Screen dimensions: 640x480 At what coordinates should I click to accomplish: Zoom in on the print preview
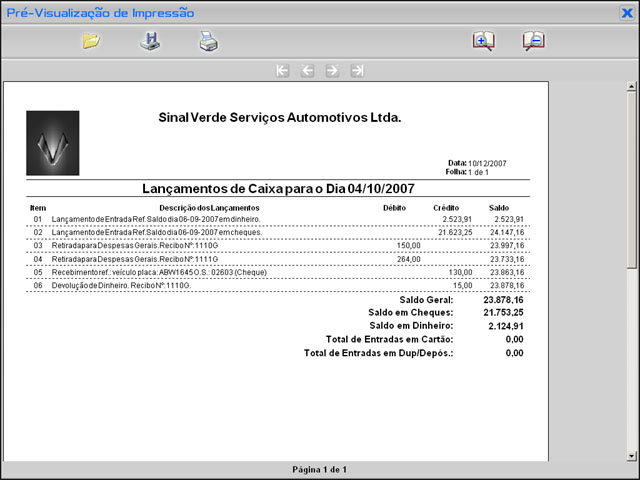tap(483, 41)
